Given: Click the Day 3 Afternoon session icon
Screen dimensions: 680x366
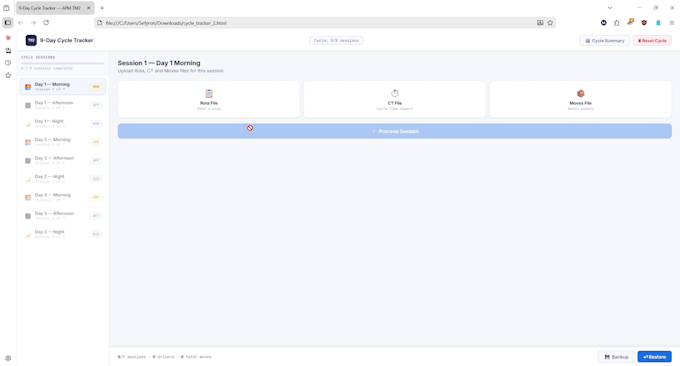Looking at the screenshot, I should 28,216.
